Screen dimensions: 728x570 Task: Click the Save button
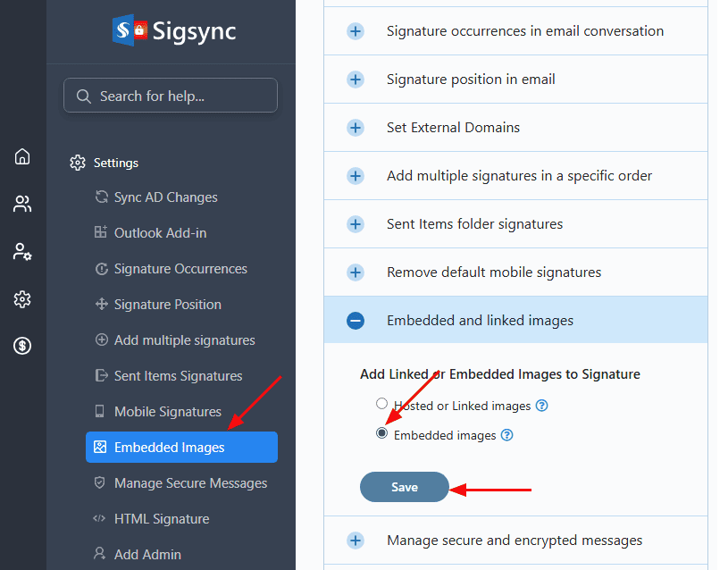click(404, 487)
